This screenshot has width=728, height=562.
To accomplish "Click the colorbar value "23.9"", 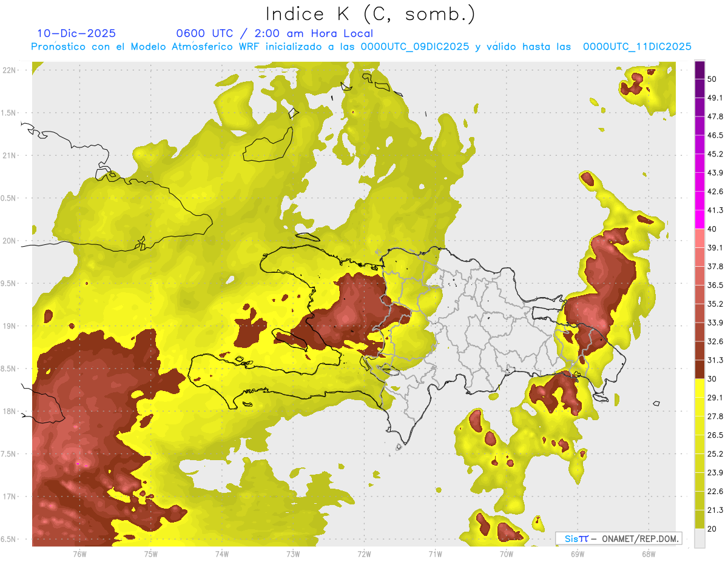I will click(715, 473).
